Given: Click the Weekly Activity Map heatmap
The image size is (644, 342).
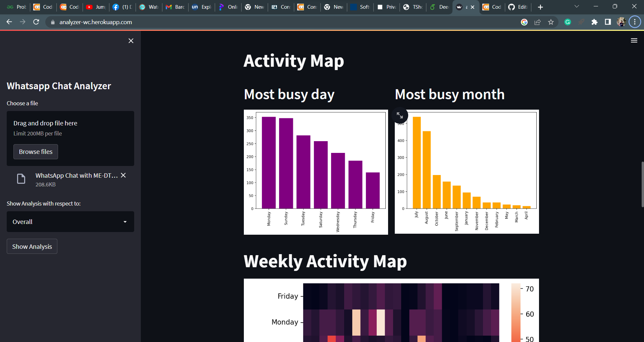Looking at the screenshot, I should click(x=401, y=312).
